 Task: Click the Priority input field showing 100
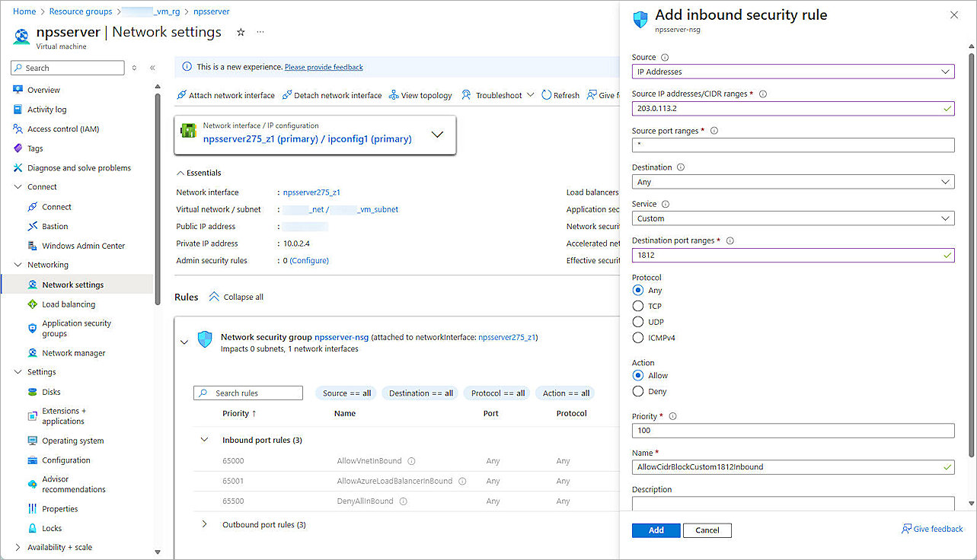click(x=792, y=430)
